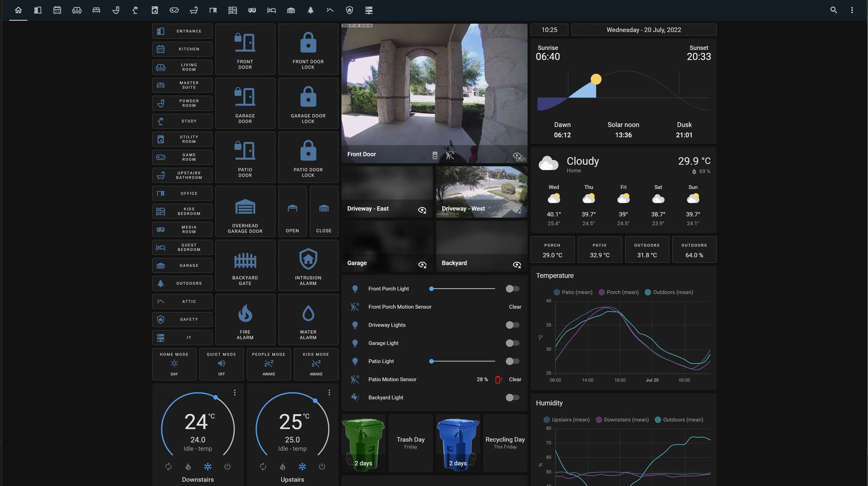
Task: Open the three-dot menu on Downstairs thermostat
Action: click(x=235, y=393)
